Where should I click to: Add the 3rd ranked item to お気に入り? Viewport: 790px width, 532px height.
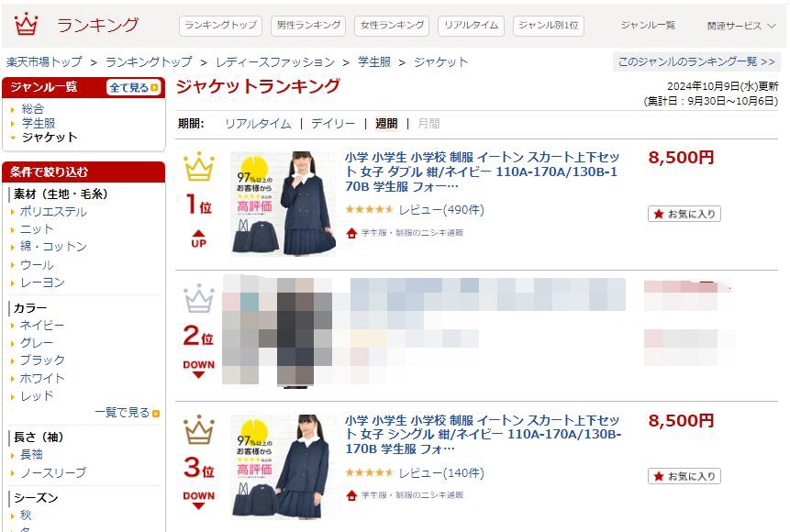click(684, 476)
